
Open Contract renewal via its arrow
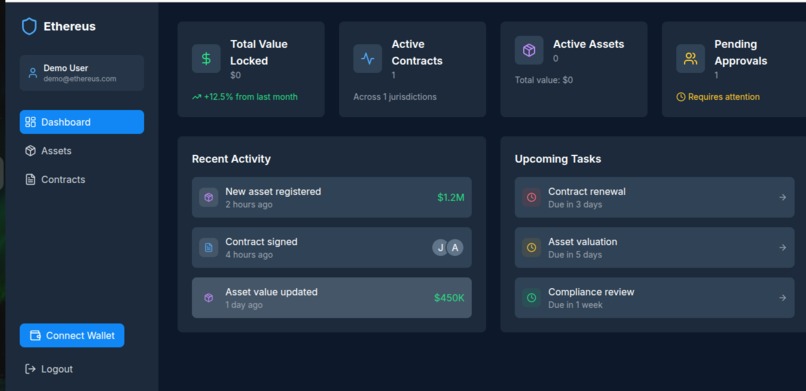pyautogui.click(x=782, y=197)
